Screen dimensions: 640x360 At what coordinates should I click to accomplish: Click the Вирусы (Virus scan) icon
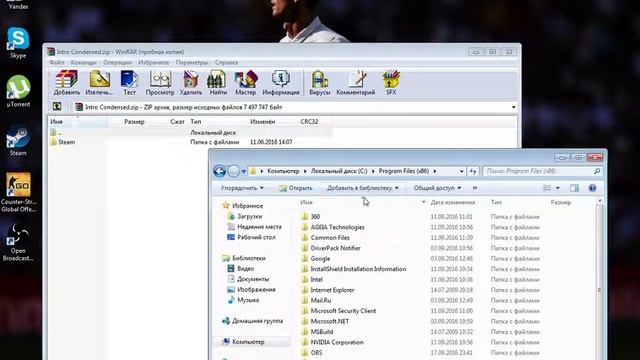pos(320,83)
